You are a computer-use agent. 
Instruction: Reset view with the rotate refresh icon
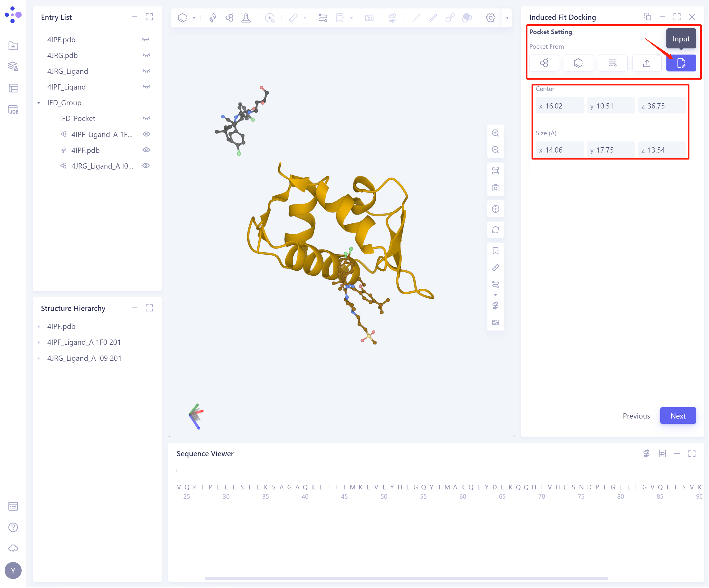tap(495, 230)
